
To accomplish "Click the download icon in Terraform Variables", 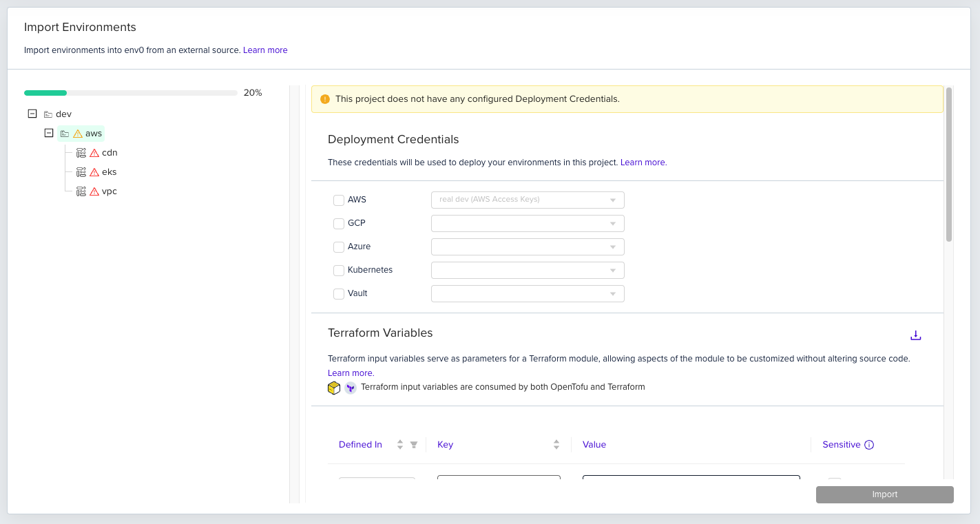I will (915, 335).
